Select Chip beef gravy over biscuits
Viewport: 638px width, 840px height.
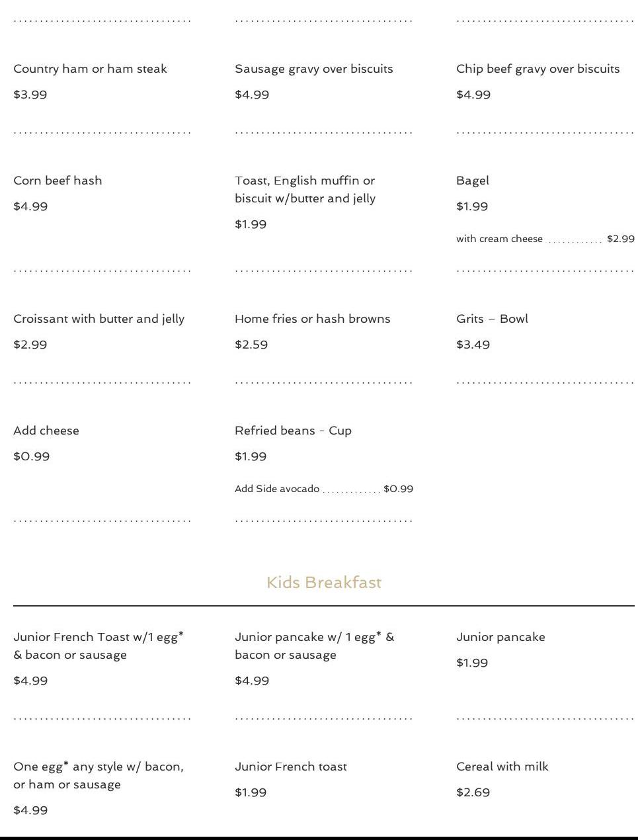(538, 69)
